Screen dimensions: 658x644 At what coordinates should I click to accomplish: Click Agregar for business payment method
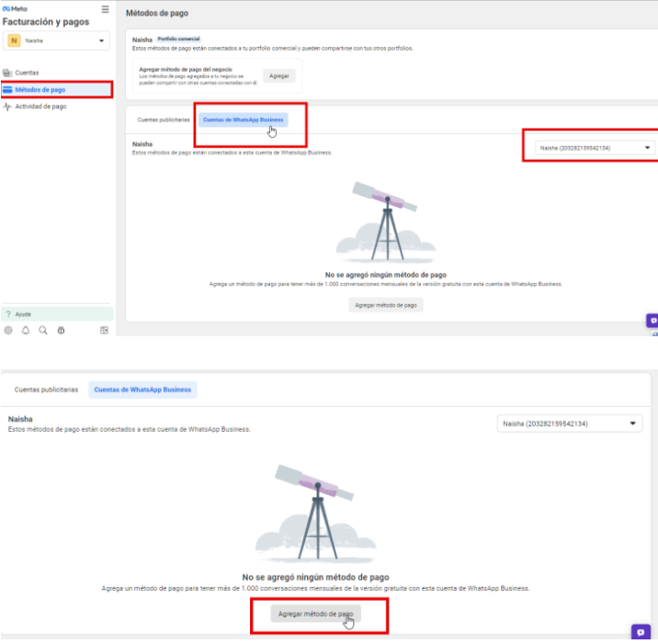[x=279, y=76]
